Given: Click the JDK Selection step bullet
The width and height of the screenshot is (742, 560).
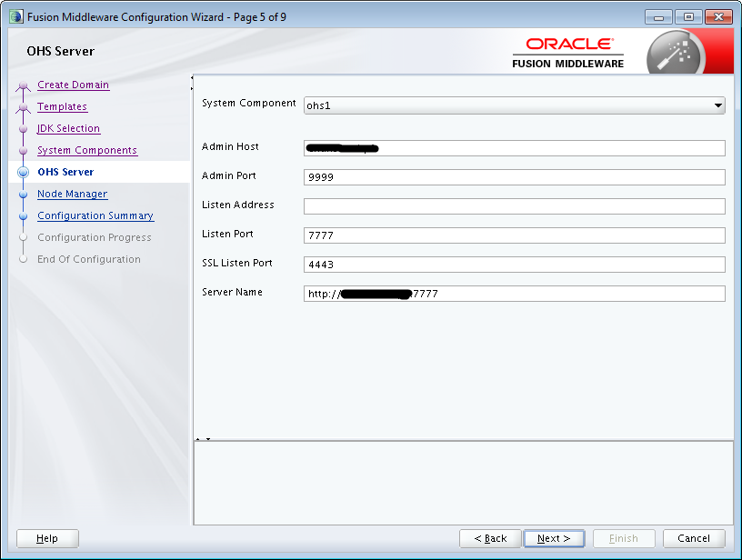Looking at the screenshot, I should pos(24,129).
